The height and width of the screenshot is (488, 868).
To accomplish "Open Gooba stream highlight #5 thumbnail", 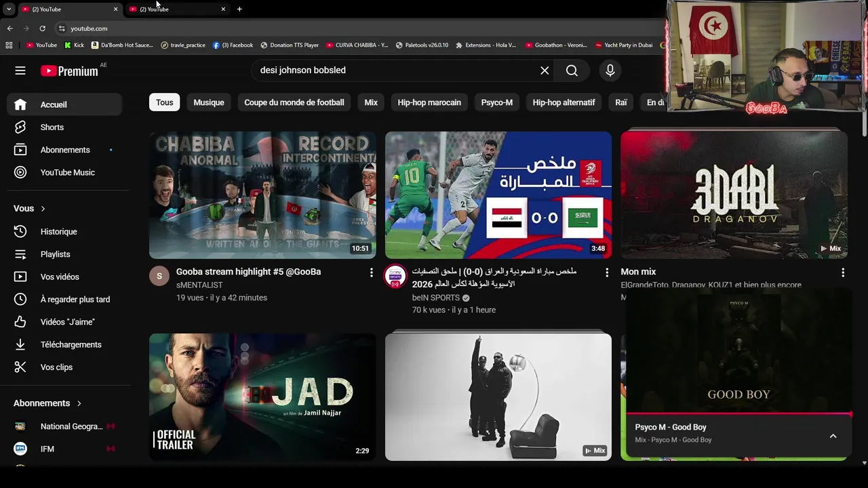I will [x=262, y=195].
